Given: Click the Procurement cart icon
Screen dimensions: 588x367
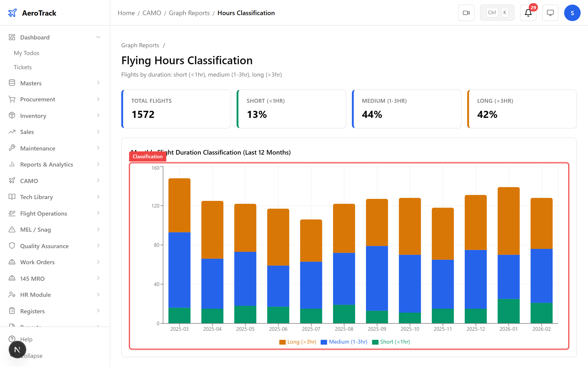Looking at the screenshot, I should (12, 99).
